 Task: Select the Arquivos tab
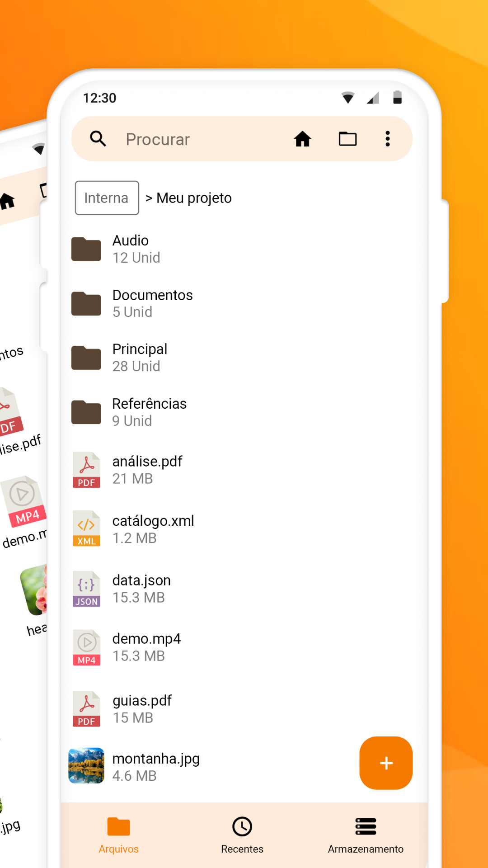coord(119,835)
